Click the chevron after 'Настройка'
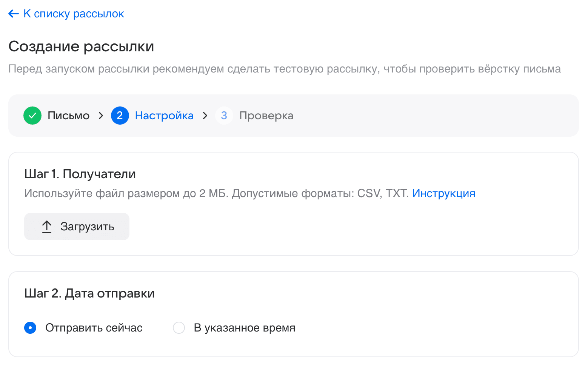The image size is (588, 367). [x=205, y=116]
